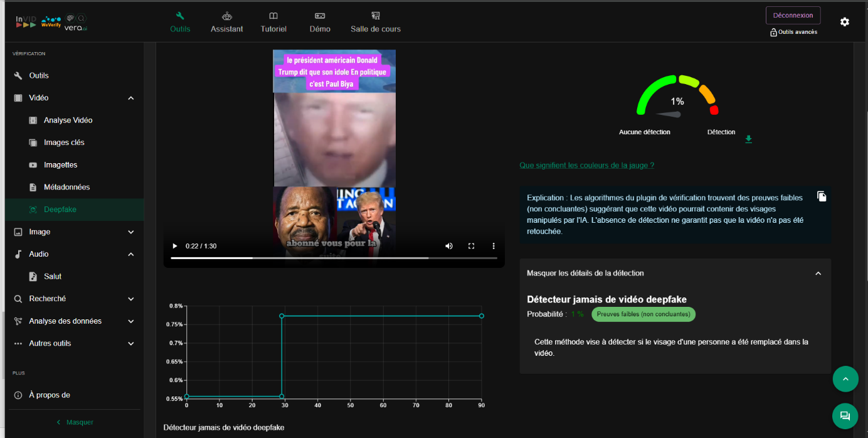The image size is (868, 438).
Task: Mute the video volume
Action: coord(449,246)
